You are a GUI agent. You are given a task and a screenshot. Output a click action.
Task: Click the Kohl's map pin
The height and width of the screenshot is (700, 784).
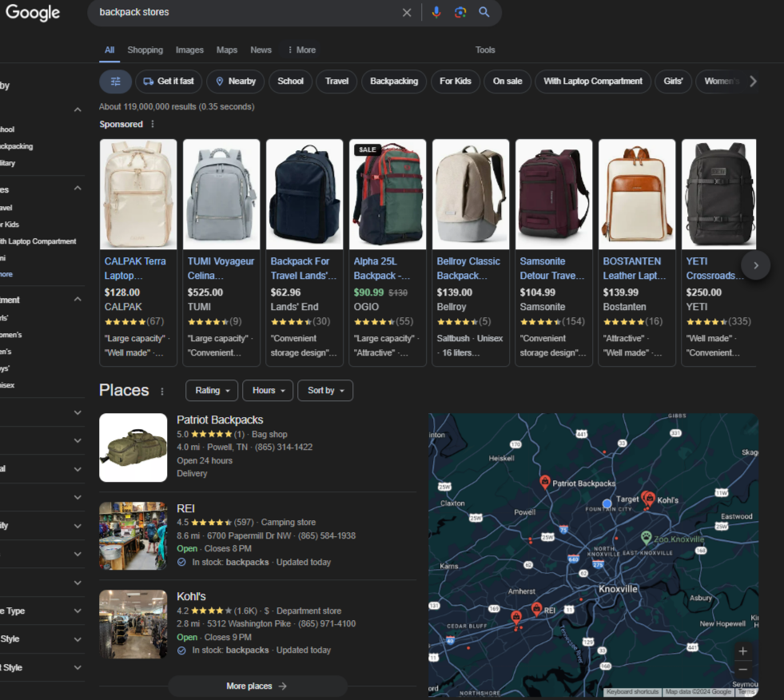tap(650, 498)
